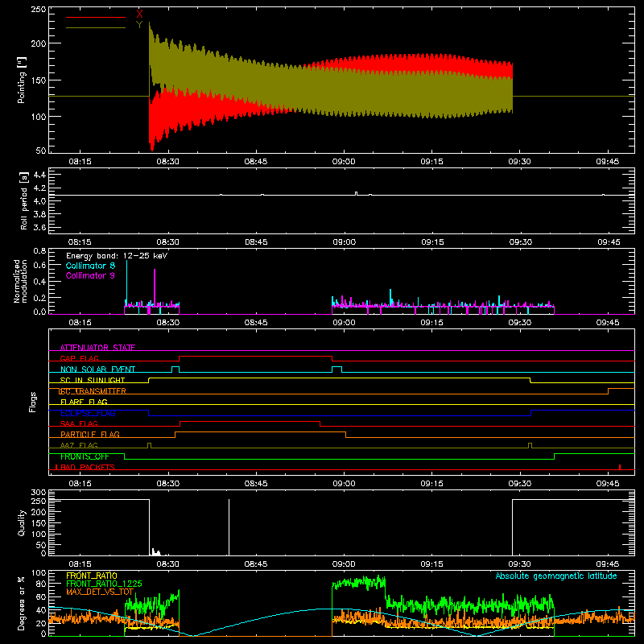Click the 100 value on Degrees or % axis
This screenshot has height=644, width=644.
(39, 573)
